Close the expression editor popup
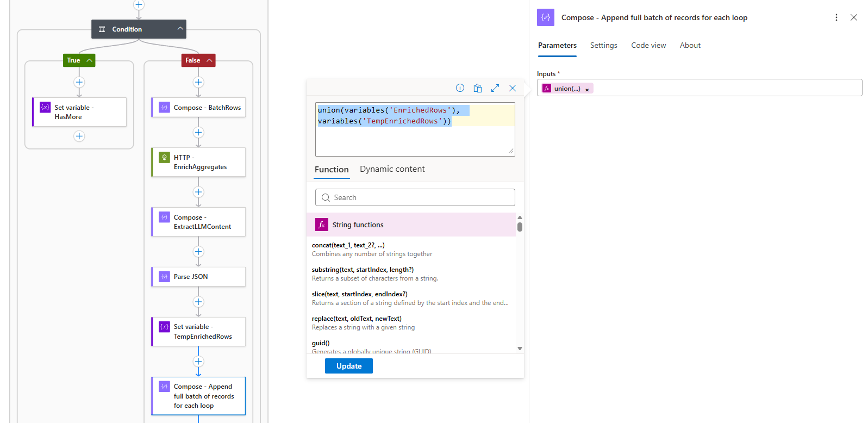This screenshot has height=423, width=868. [512, 88]
